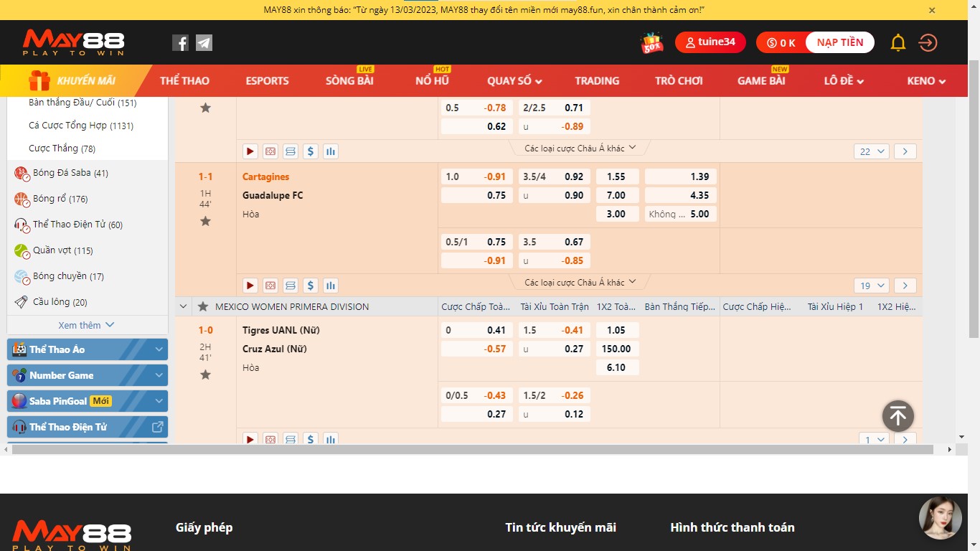980x551 pixels.
Task: Open the tuine34 account button
Action: click(x=710, y=42)
